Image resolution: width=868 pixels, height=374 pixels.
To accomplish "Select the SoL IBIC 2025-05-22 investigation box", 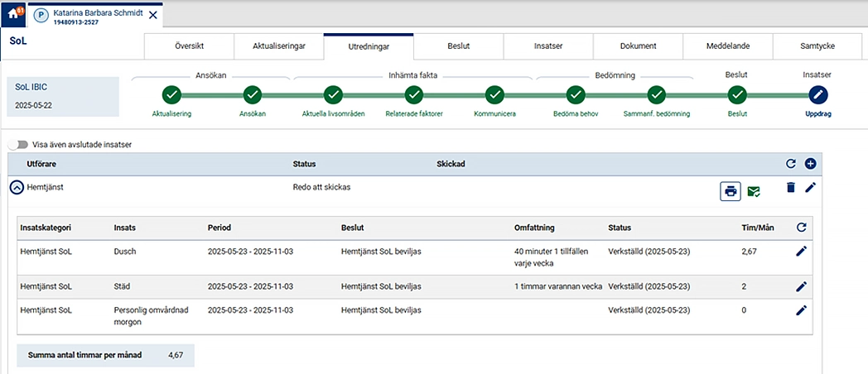I will [63, 97].
